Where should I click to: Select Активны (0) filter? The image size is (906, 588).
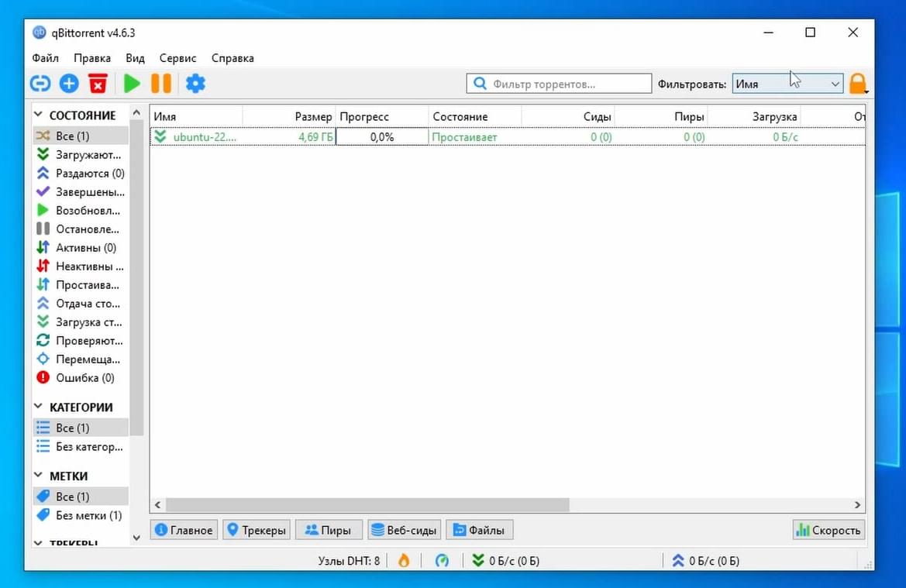[81, 248]
